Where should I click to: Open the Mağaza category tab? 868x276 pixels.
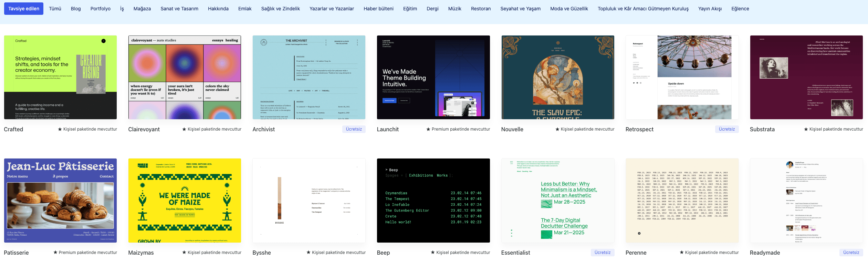point(142,9)
